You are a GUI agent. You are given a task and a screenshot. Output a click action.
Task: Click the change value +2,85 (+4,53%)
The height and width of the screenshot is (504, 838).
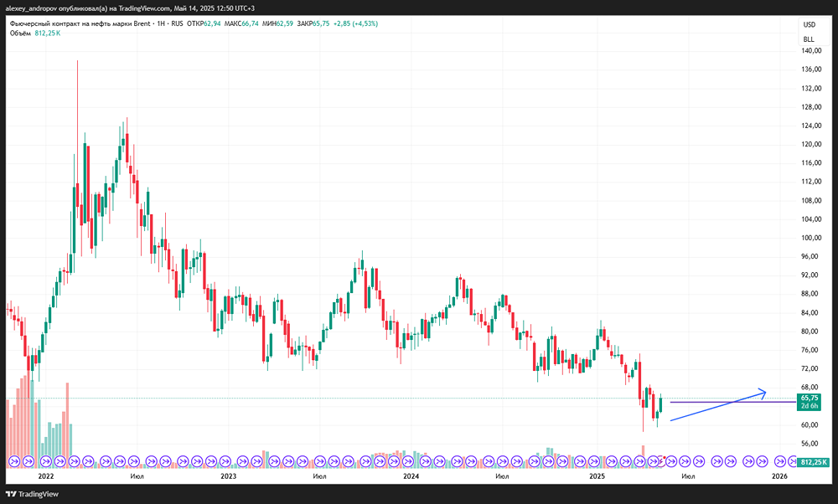tap(355, 23)
